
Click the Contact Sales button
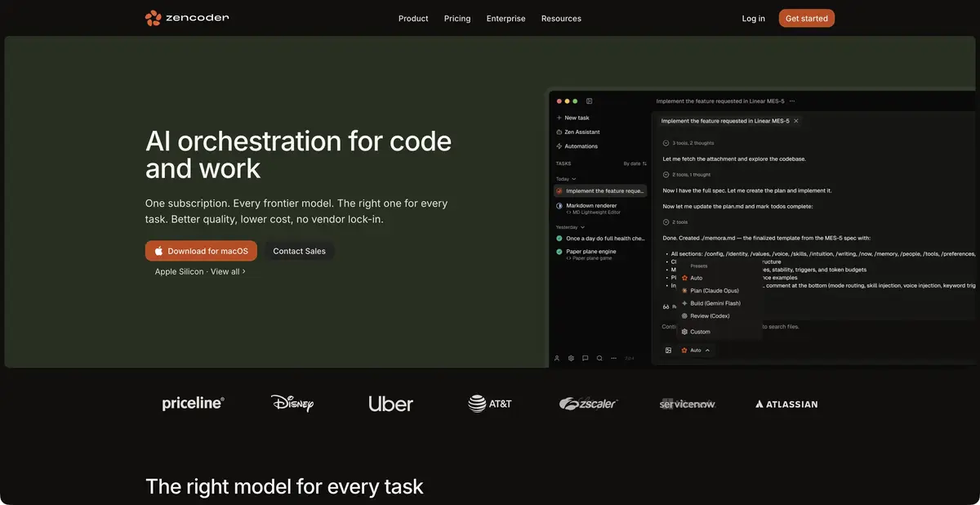click(299, 251)
